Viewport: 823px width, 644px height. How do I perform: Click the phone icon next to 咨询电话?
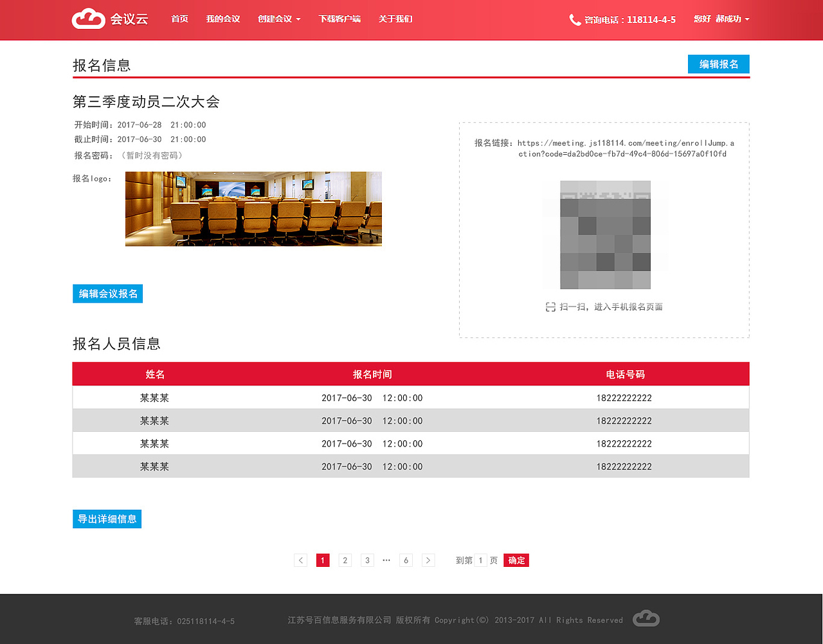click(x=574, y=19)
